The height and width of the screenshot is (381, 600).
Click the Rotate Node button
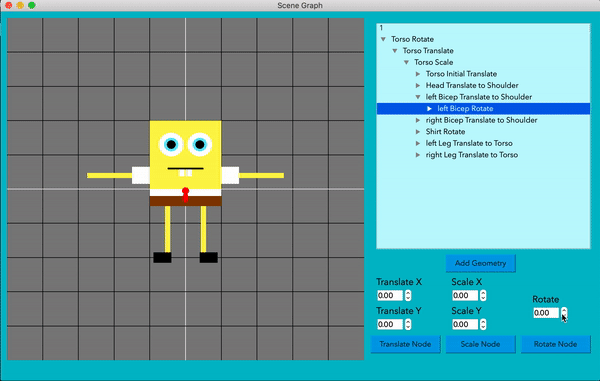(555, 344)
